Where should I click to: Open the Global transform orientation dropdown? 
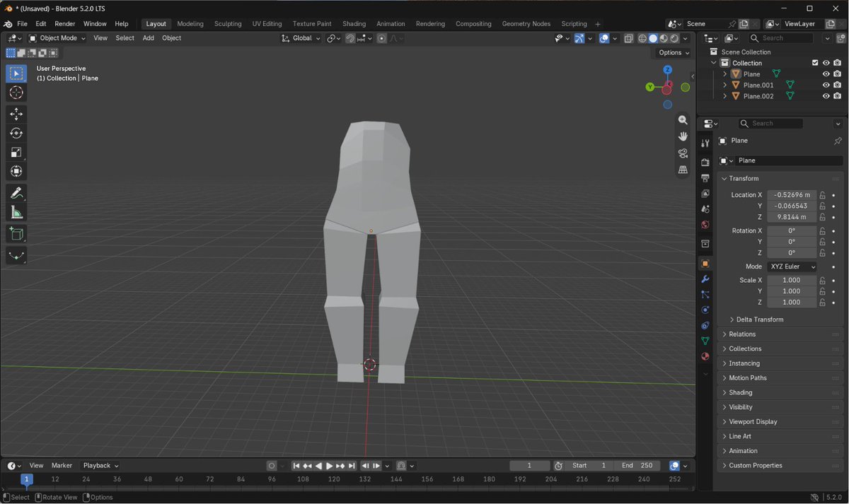click(x=301, y=38)
